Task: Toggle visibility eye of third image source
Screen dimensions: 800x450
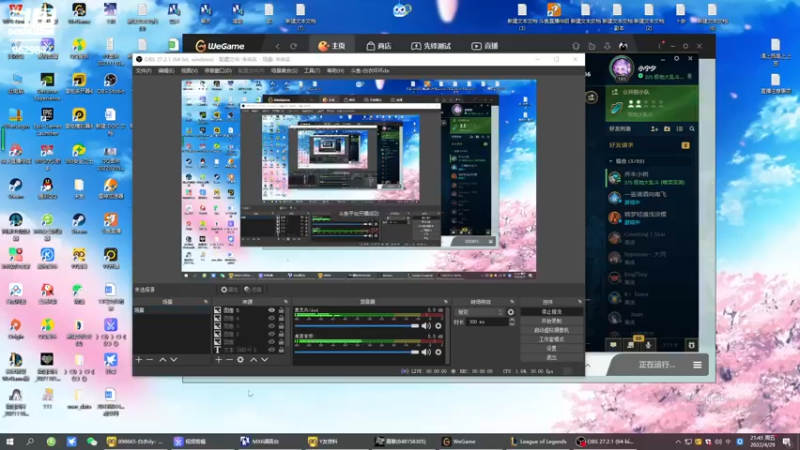Action: coord(271,326)
